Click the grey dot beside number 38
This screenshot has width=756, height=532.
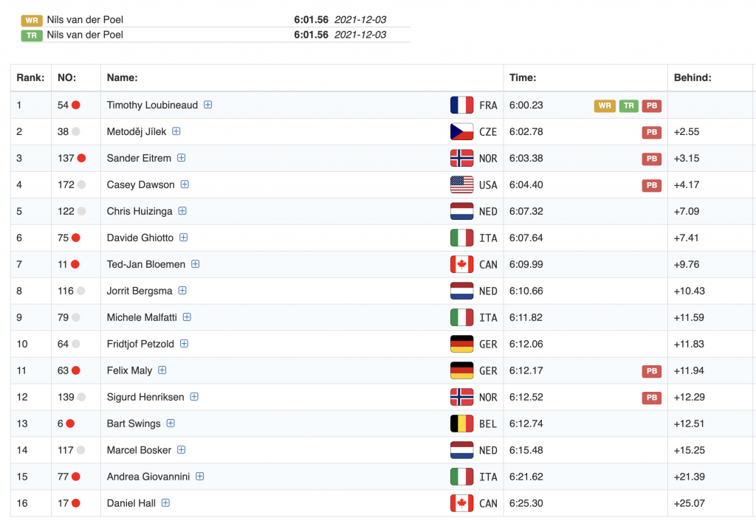pyautogui.click(x=76, y=132)
